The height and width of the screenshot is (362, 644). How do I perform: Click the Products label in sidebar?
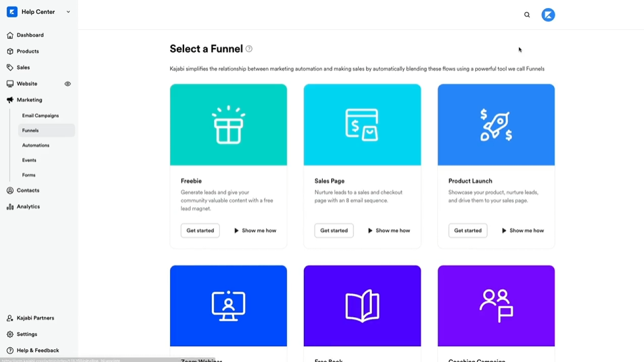28,51
